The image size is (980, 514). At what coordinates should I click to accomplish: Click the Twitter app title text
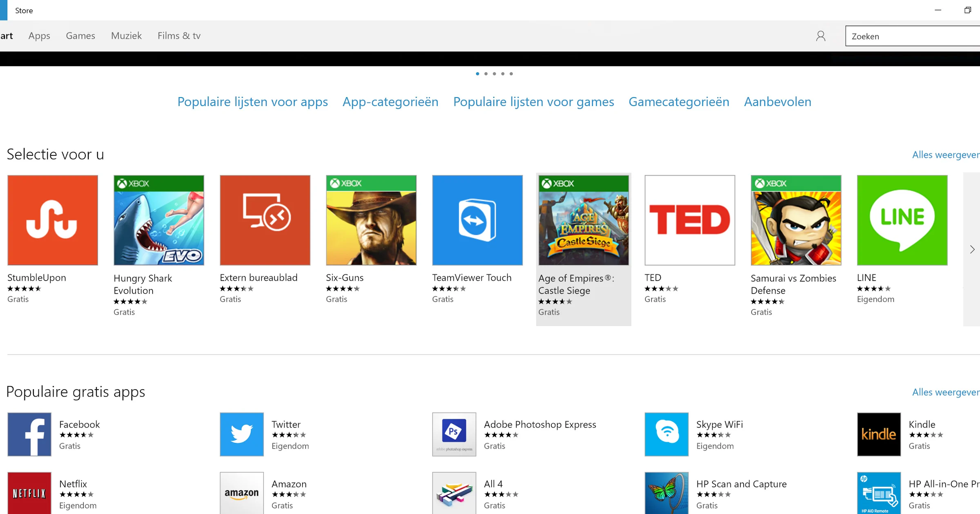(x=286, y=424)
